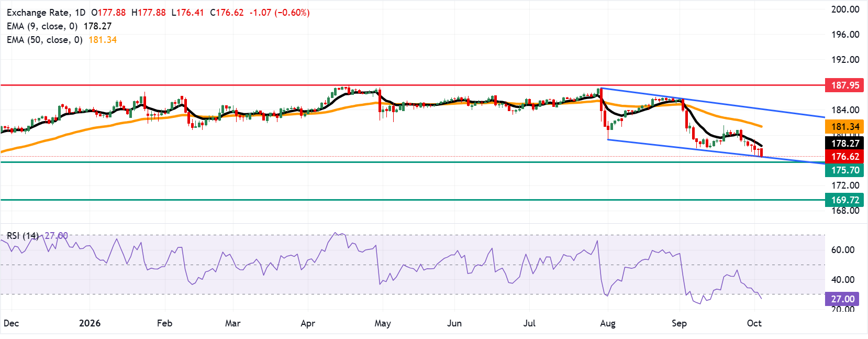Click the May label on time axis
The height and width of the screenshot is (339, 868).
tap(383, 323)
